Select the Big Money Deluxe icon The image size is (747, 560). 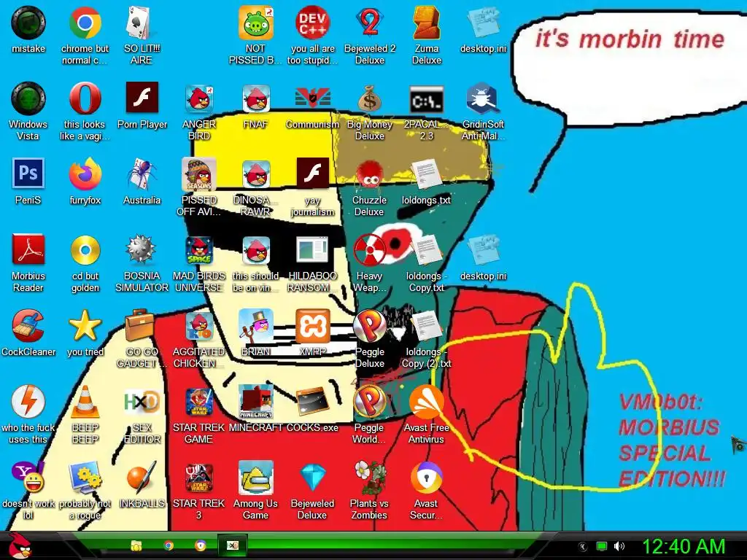point(370,98)
